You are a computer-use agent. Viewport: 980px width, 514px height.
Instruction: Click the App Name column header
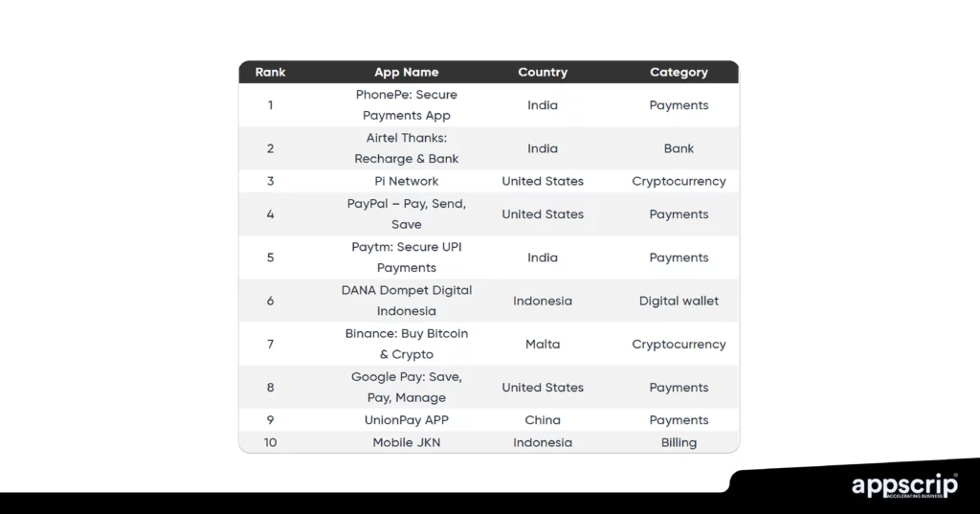pos(407,72)
